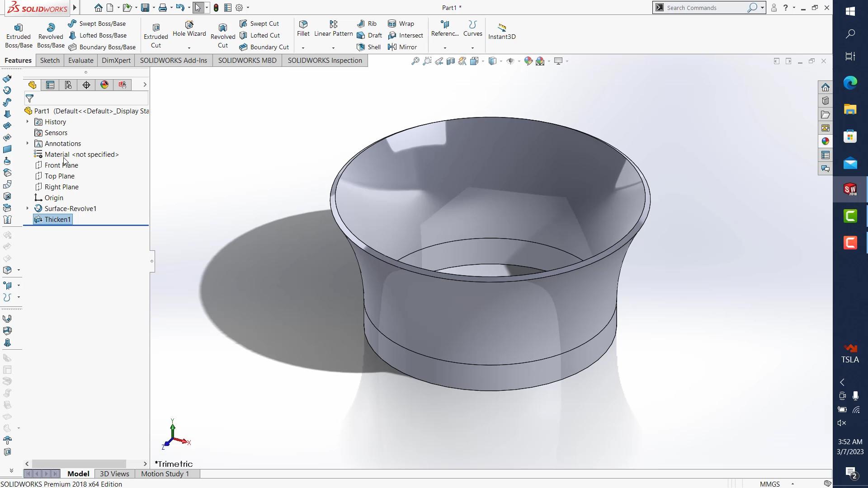The image size is (868, 488).
Task: Expand the History folder in the tree
Action: (x=28, y=122)
